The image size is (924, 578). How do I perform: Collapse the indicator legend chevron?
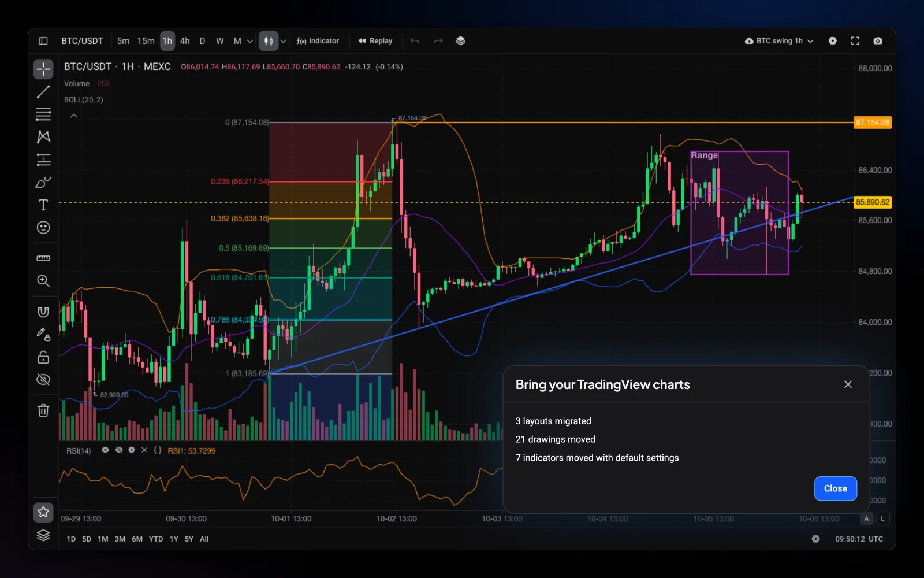(x=73, y=116)
